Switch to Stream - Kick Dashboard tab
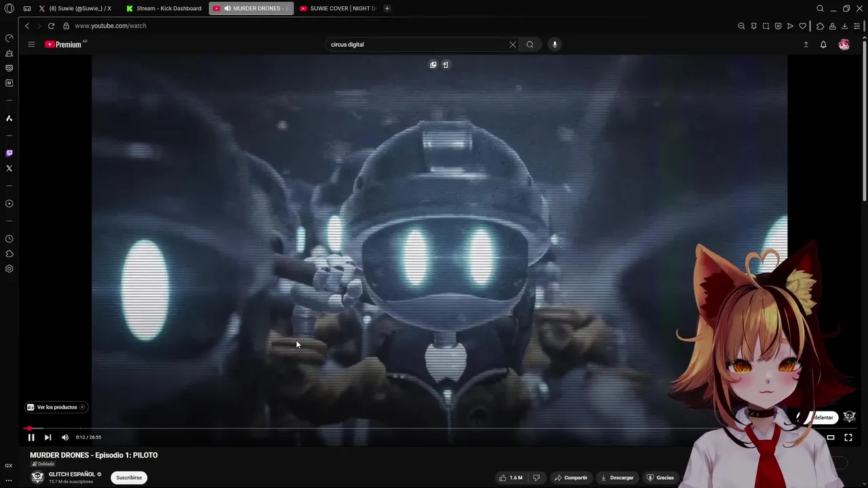868x488 pixels. (165, 8)
